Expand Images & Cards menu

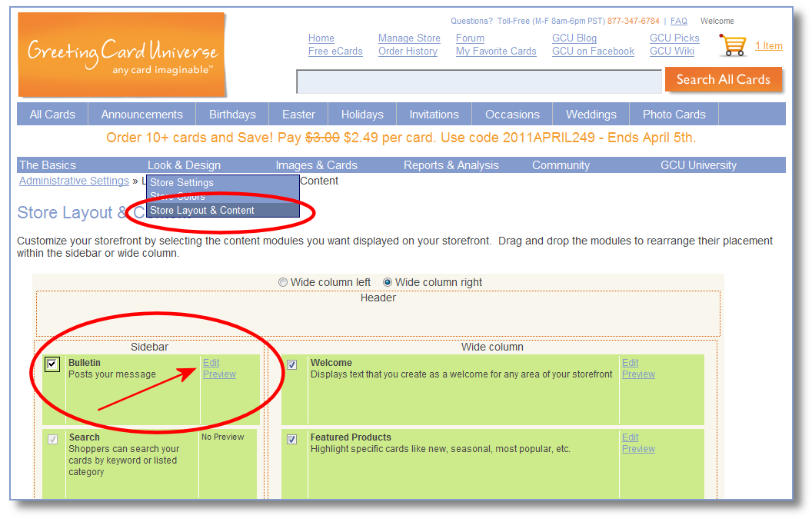(x=316, y=165)
